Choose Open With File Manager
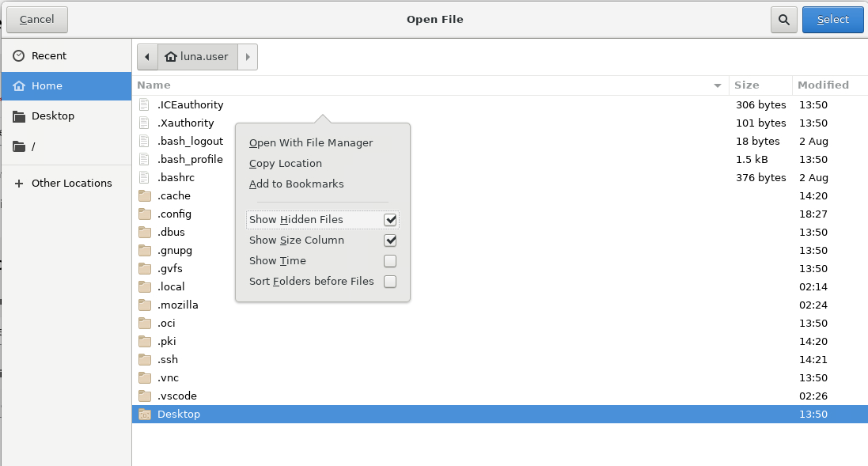This screenshot has width=868, height=466. click(x=311, y=142)
